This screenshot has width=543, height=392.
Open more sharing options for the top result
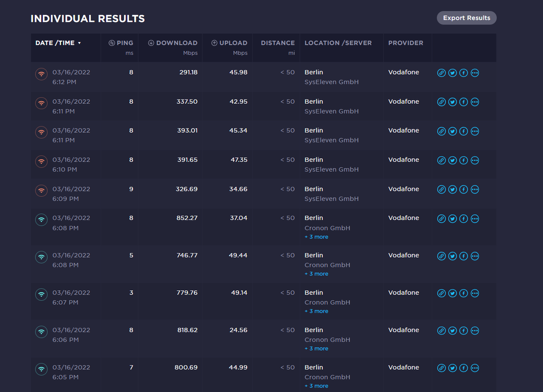475,72
